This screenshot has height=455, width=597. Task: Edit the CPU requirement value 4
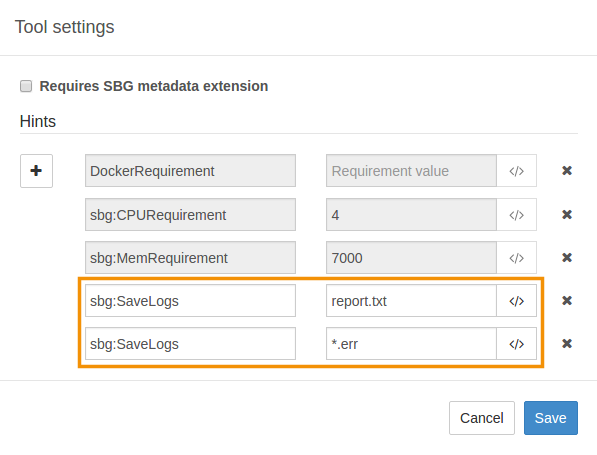(x=411, y=215)
